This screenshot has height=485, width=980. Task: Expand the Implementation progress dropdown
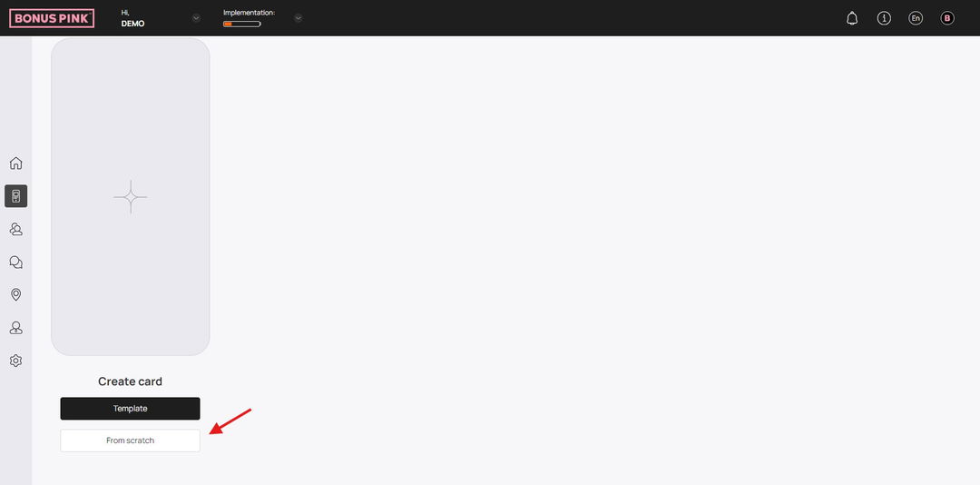click(299, 18)
